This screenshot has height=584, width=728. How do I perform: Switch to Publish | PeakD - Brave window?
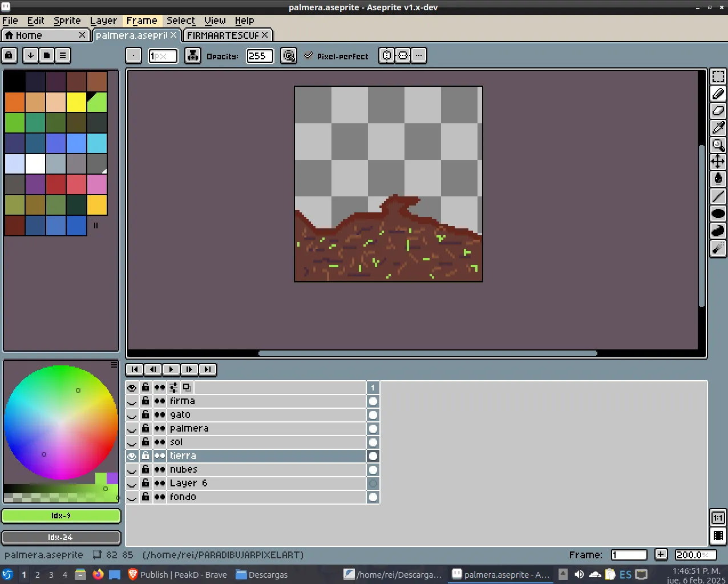pyautogui.click(x=177, y=574)
